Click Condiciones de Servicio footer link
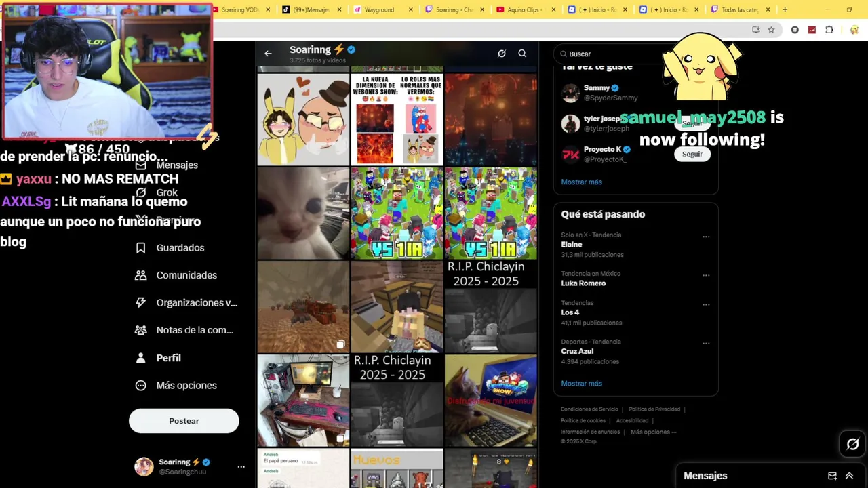Image resolution: width=868 pixels, height=488 pixels. (x=589, y=409)
